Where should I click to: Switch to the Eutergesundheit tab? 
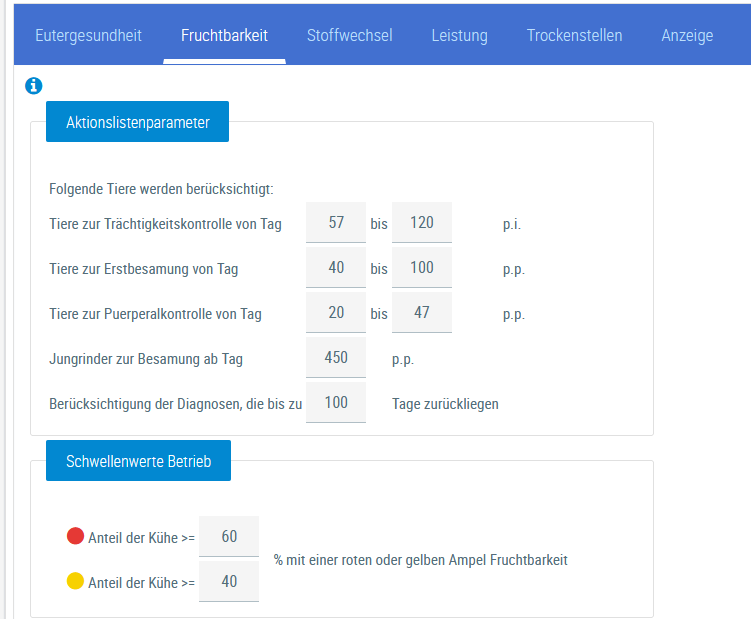click(x=88, y=36)
